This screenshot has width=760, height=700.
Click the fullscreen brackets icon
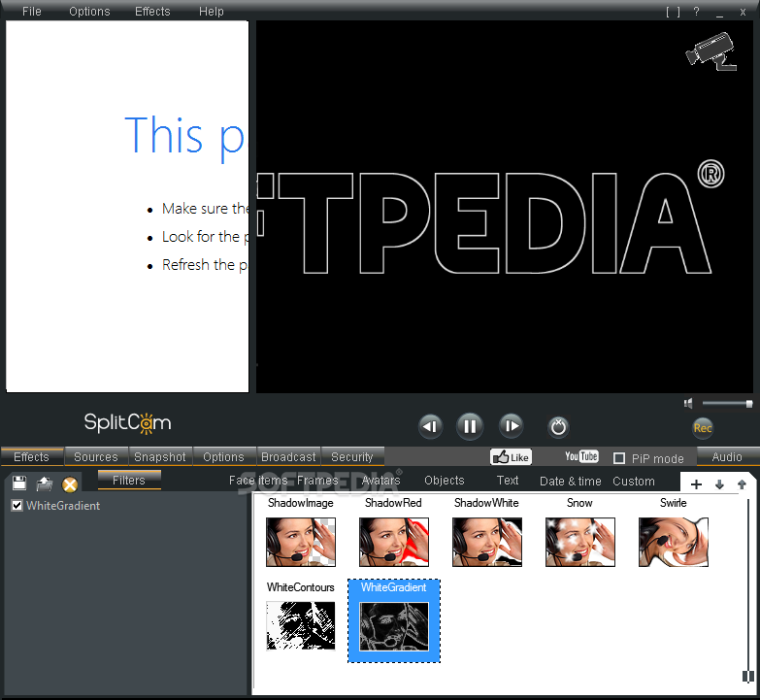pyautogui.click(x=673, y=12)
